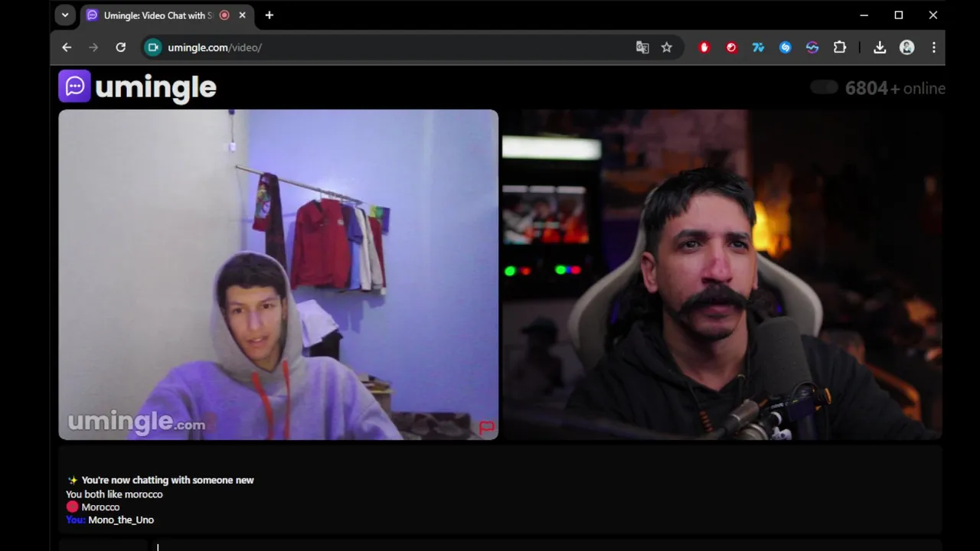
Task: Click the 6804+ online counter
Action: click(895, 88)
